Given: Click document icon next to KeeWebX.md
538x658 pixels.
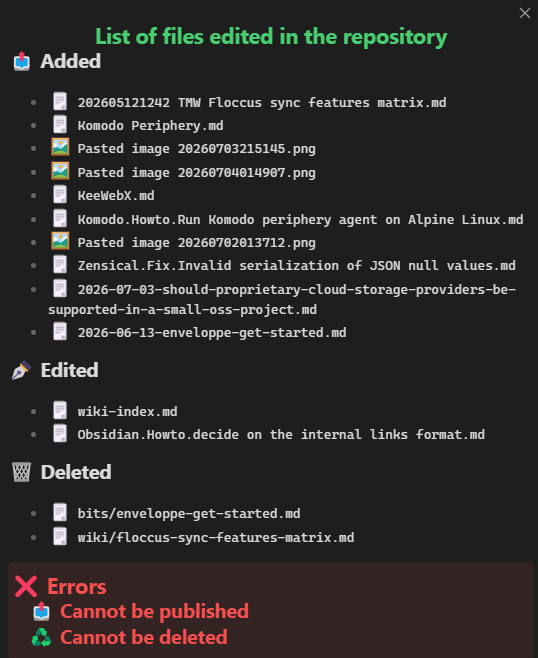Looking at the screenshot, I should coord(60,195).
